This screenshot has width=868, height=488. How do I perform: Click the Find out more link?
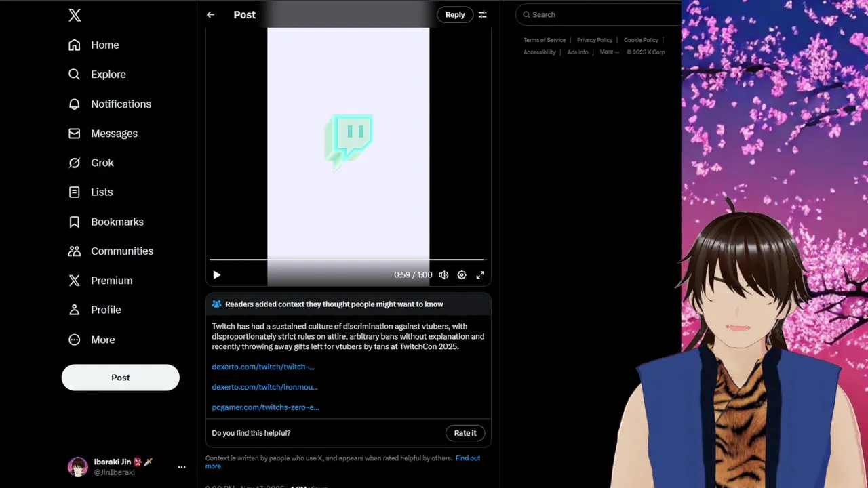click(x=467, y=458)
